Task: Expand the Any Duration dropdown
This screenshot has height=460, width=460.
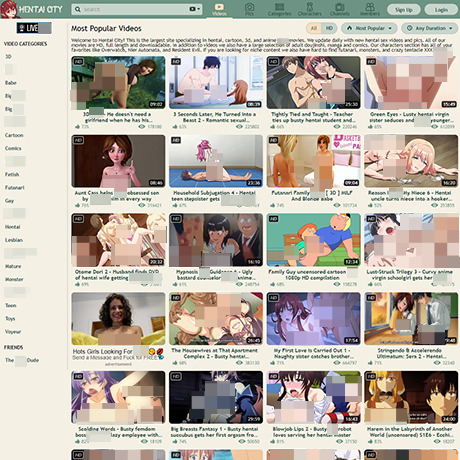Action: (429, 28)
